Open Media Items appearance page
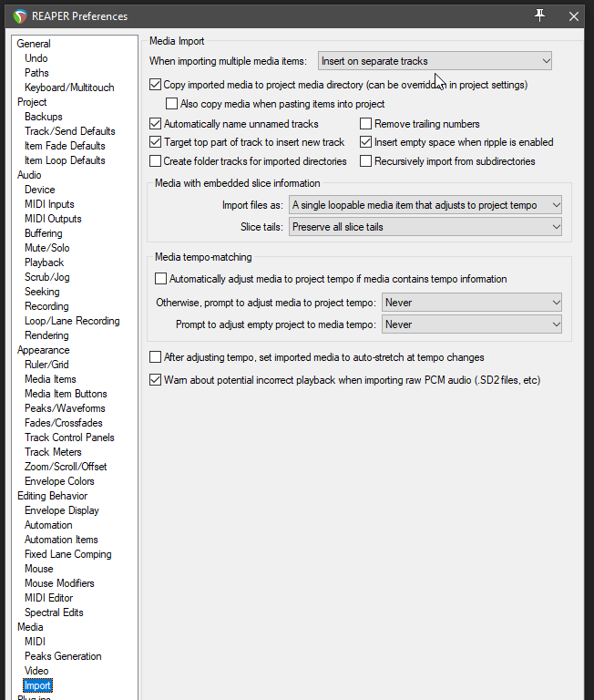Image resolution: width=594 pixels, height=700 pixels. tap(50, 379)
